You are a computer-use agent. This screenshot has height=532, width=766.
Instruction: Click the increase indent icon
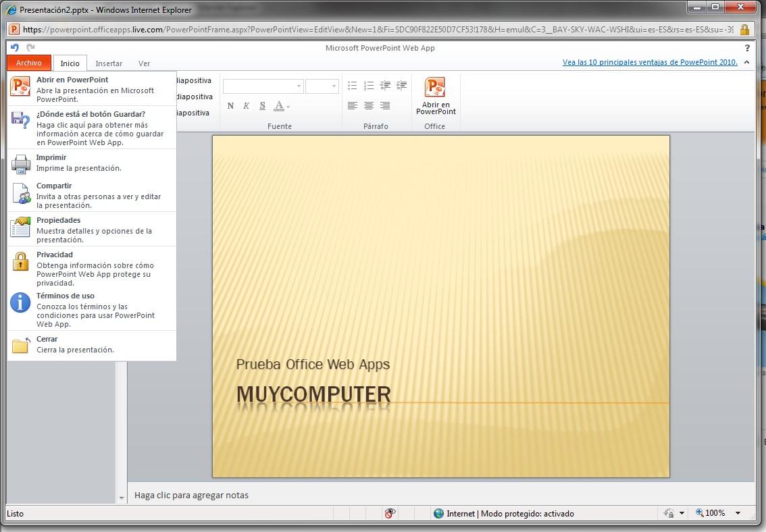(x=401, y=86)
